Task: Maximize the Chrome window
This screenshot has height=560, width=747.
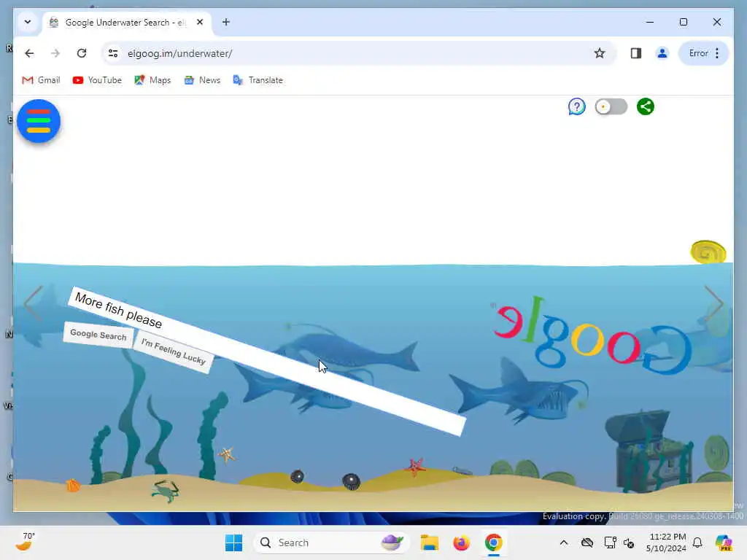Action: 683,22
